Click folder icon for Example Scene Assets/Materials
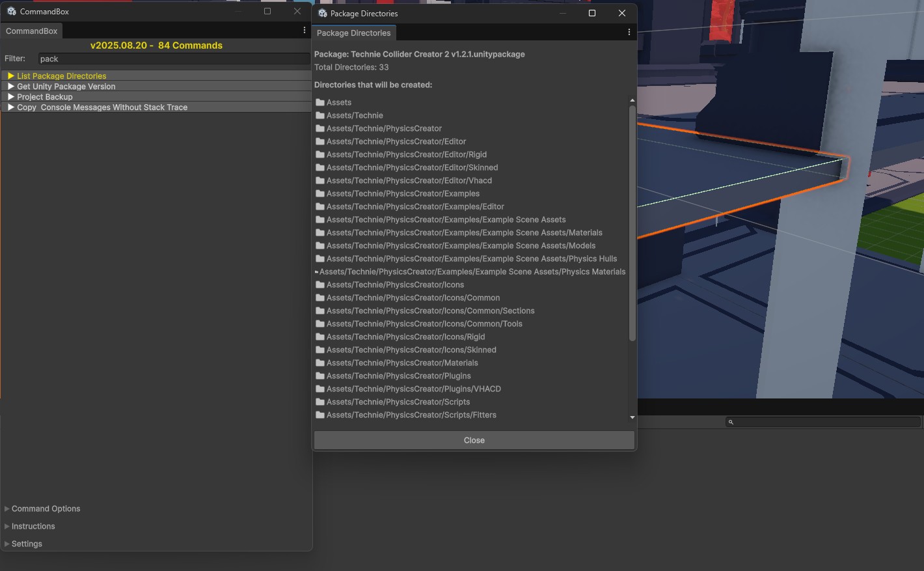Image resolution: width=924 pixels, height=571 pixels. pos(320,232)
